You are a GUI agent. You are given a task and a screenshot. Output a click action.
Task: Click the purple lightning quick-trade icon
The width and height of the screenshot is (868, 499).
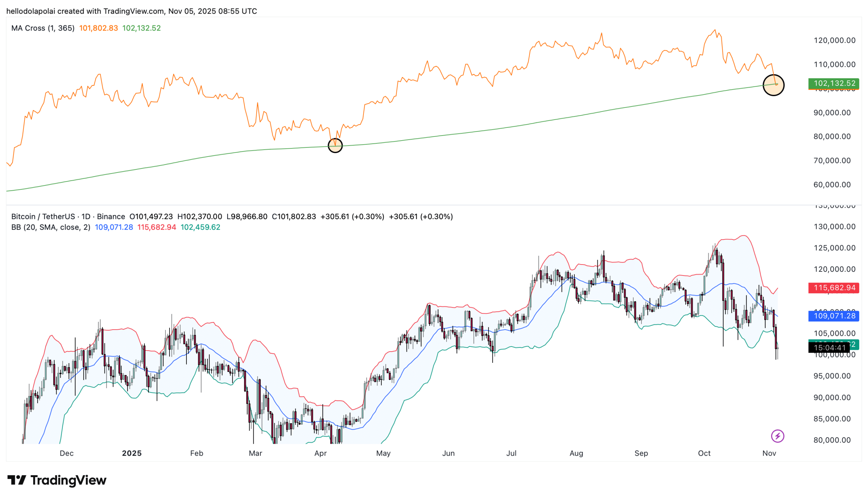tap(778, 436)
